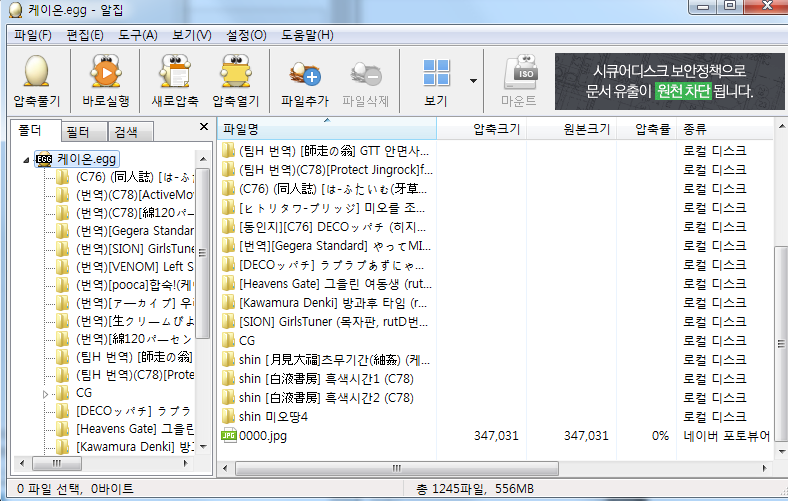Switch to the 필터 tab
788x501 pixels.
coord(77,131)
